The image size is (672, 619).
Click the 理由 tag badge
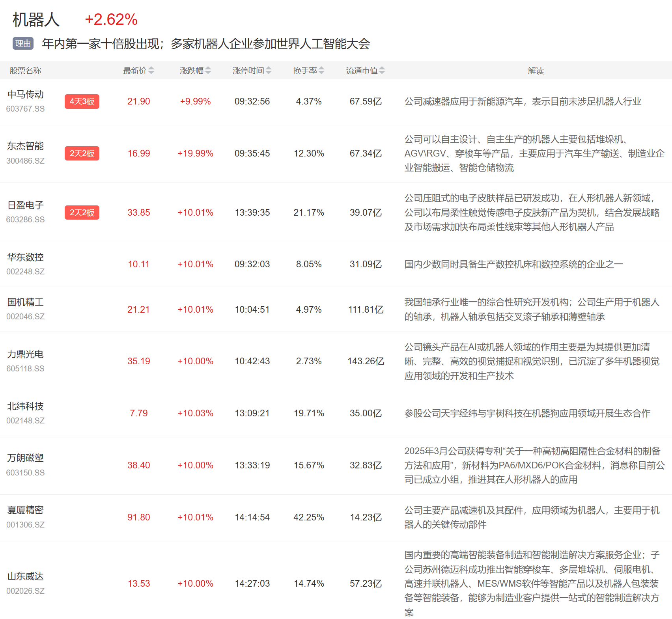tap(23, 43)
